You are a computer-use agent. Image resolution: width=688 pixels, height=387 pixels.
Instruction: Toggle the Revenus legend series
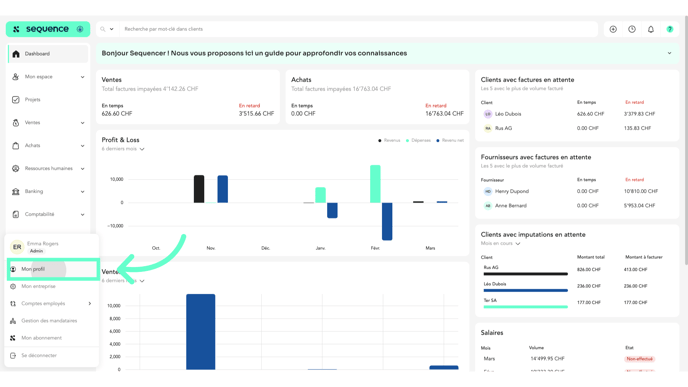click(x=389, y=140)
